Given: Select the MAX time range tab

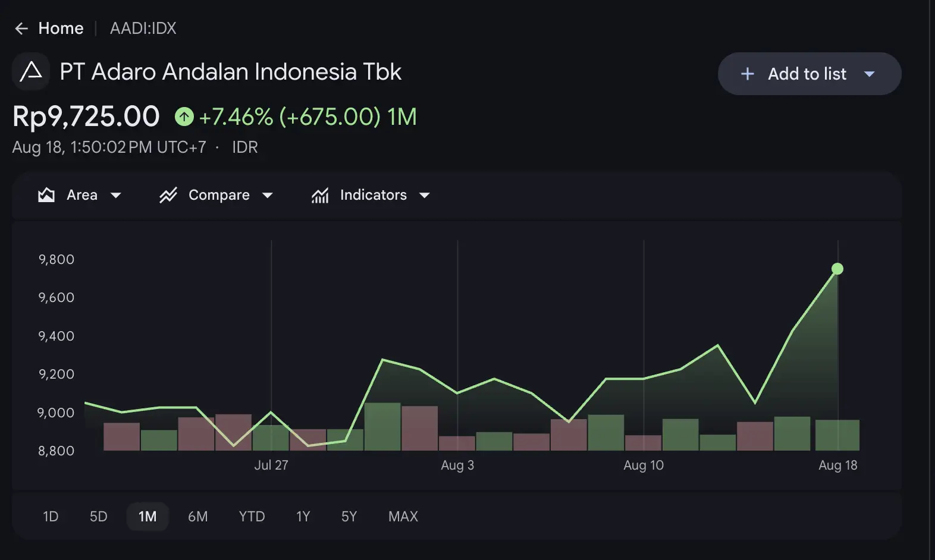Looking at the screenshot, I should [403, 517].
